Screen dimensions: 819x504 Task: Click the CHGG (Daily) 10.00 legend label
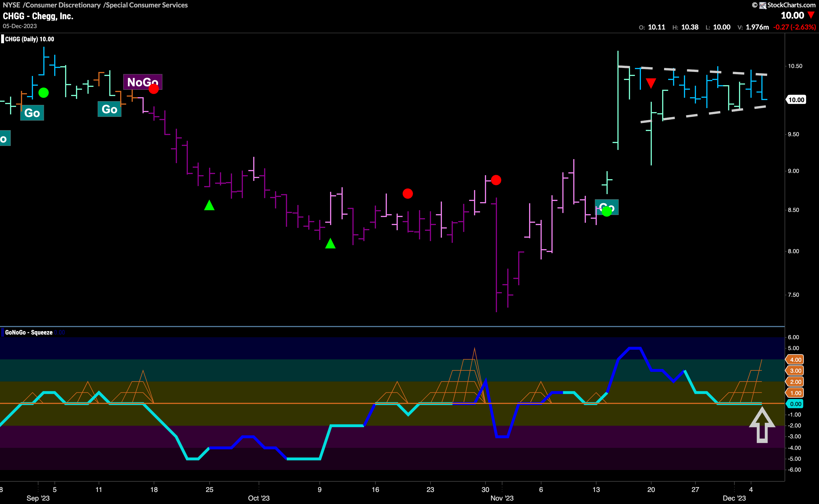[29, 39]
